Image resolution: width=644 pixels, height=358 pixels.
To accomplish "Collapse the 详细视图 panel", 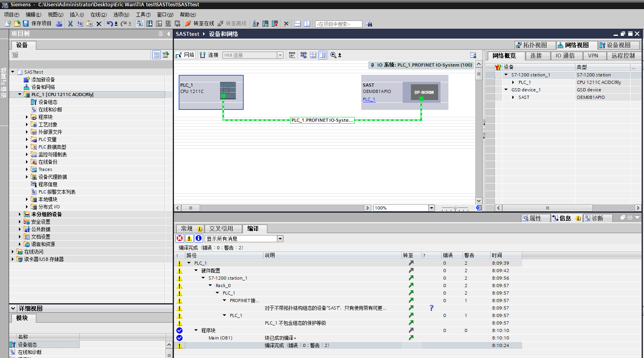I will 13,308.
